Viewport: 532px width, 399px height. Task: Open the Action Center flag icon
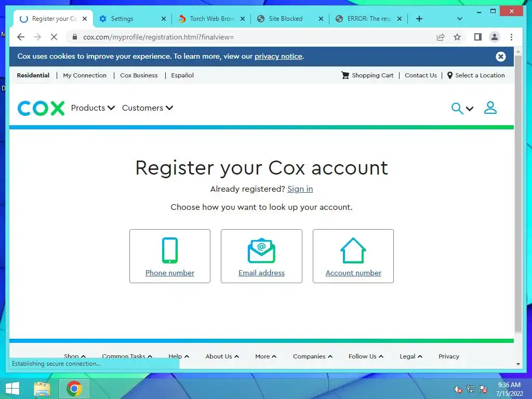pos(483,389)
